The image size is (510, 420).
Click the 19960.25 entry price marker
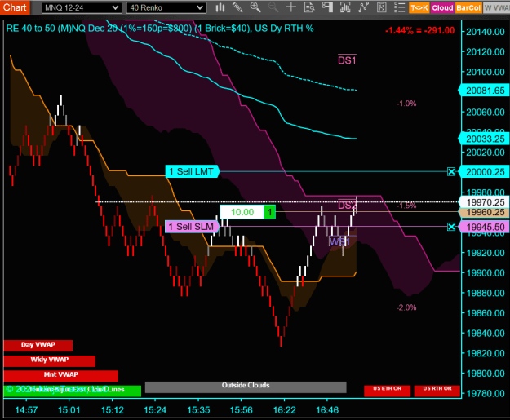484,212
